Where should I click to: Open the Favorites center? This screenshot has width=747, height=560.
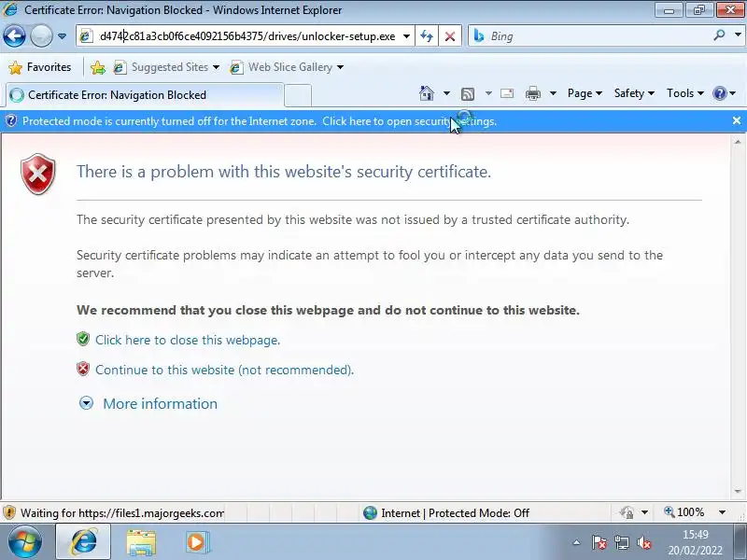pos(40,67)
